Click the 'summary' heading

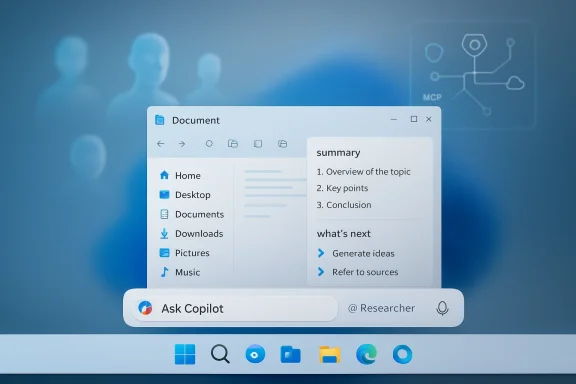pyautogui.click(x=338, y=153)
